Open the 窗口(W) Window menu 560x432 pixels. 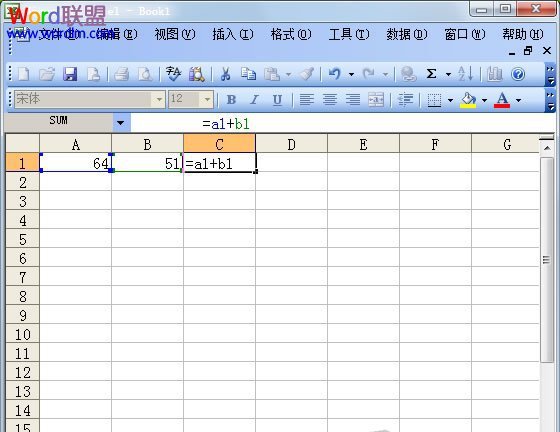tap(465, 34)
